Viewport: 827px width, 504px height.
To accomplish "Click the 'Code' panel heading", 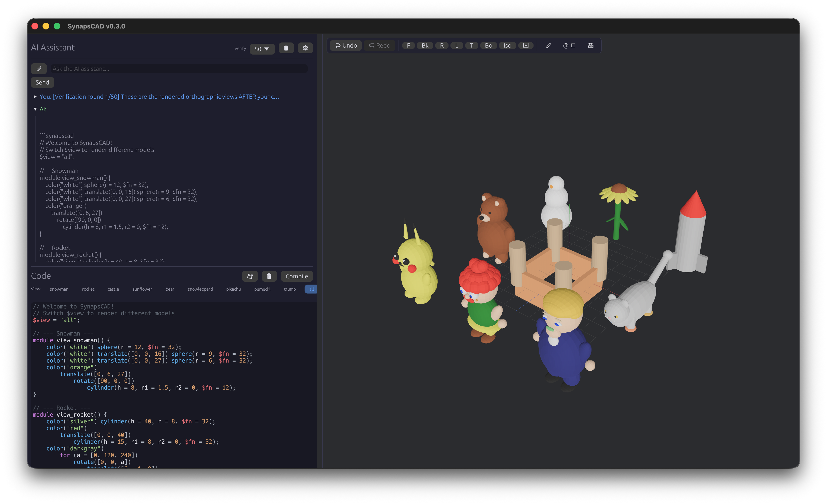I will coord(41,276).
